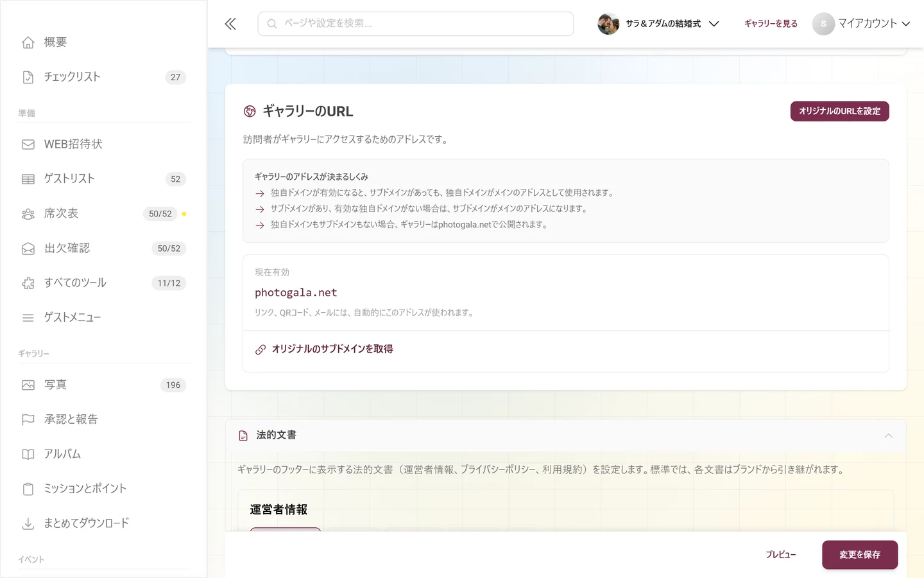
Task: Click the S account avatar circle
Action: tap(823, 24)
